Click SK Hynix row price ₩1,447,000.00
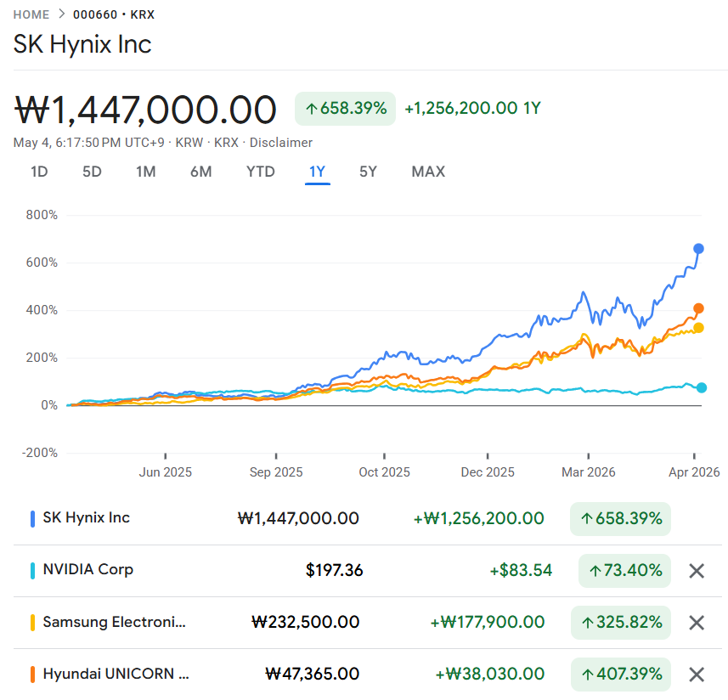Screen dimensions: 728x700 [298, 518]
